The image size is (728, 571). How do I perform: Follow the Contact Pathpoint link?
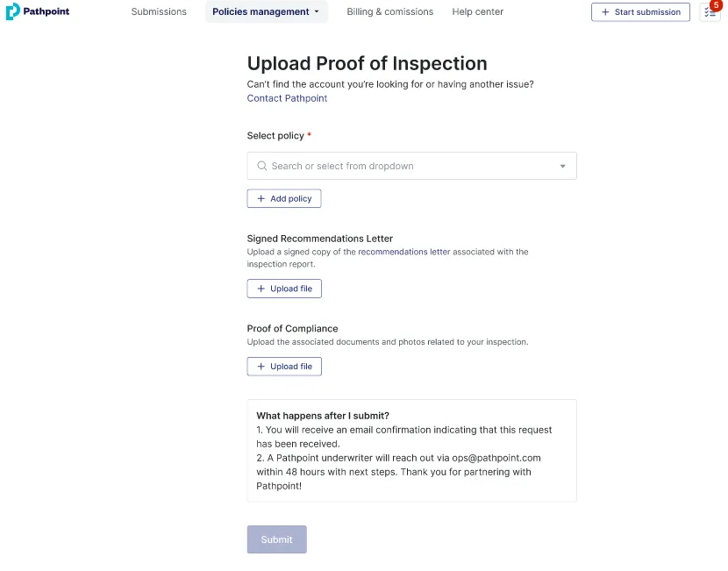coord(287,98)
